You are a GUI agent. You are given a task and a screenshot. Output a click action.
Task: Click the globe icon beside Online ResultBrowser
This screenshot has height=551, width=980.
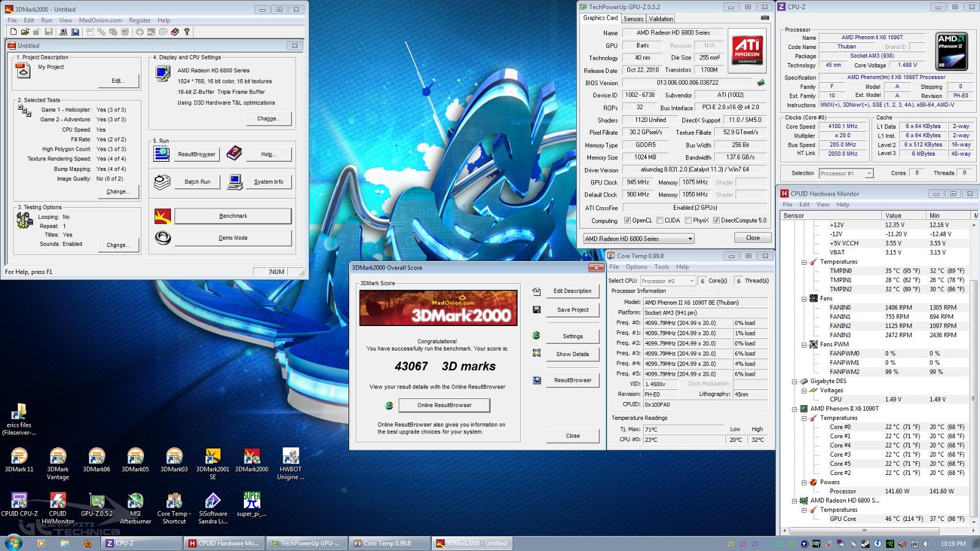[x=388, y=405]
